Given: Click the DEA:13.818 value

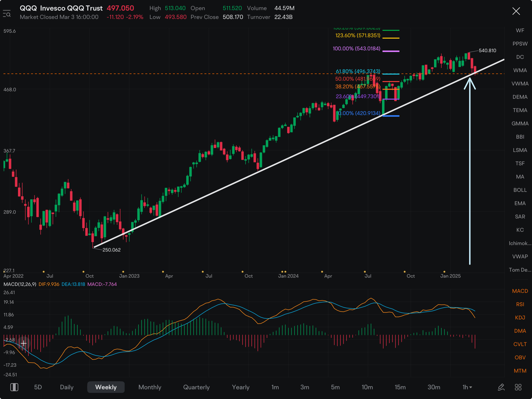Looking at the screenshot, I should 73,284.
